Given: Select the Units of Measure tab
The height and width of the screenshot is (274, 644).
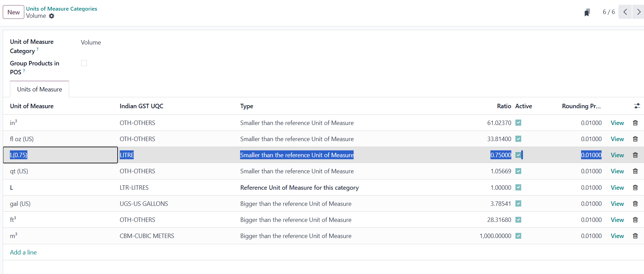Looking at the screenshot, I should [x=40, y=89].
